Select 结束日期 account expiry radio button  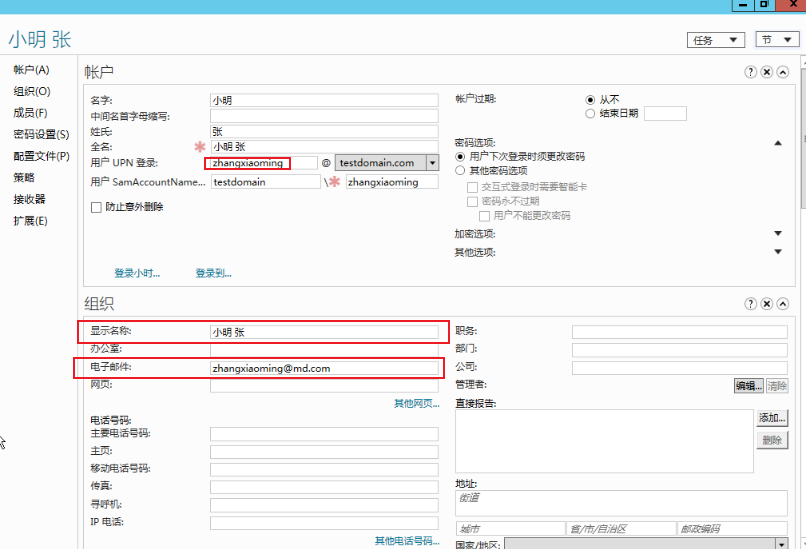(x=590, y=114)
